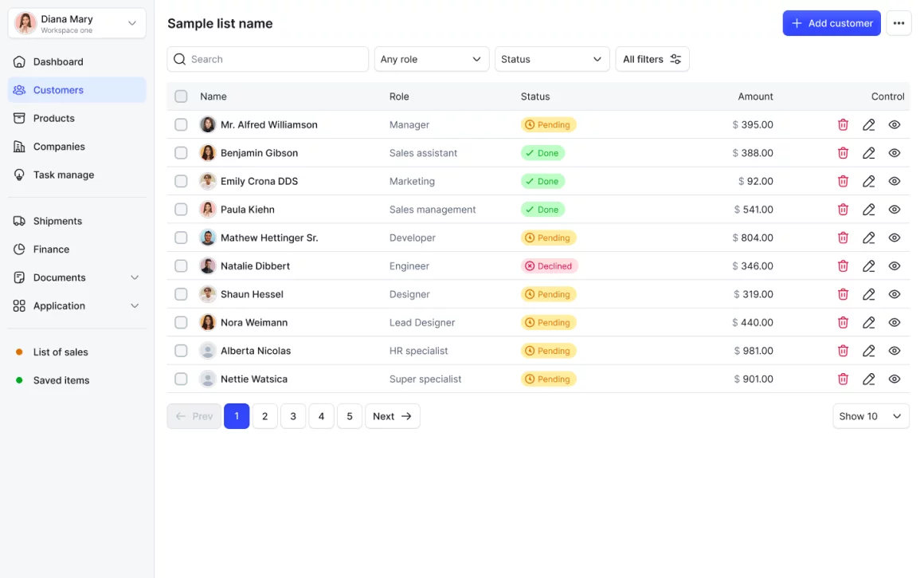This screenshot has width=924, height=578.
Task: Open the Finance page from sidebar
Action: coord(51,250)
